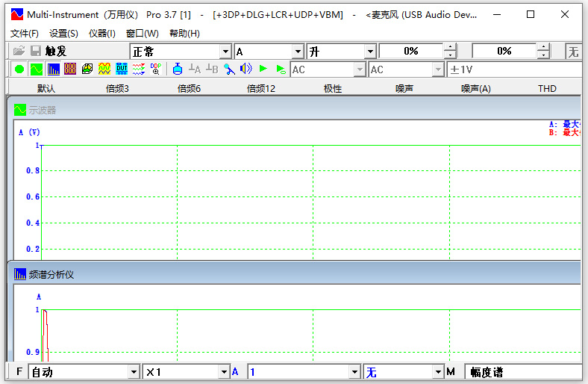Select the 噪声 preset button

[x=404, y=89]
